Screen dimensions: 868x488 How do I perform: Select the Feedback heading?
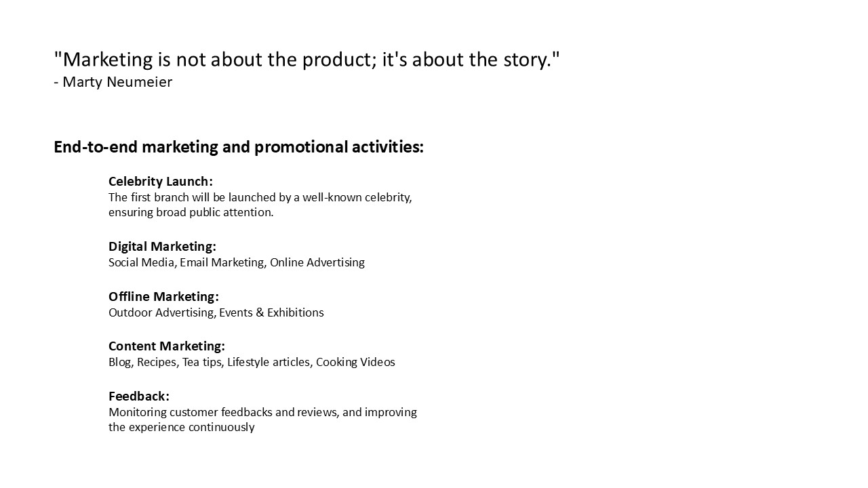[138, 396]
